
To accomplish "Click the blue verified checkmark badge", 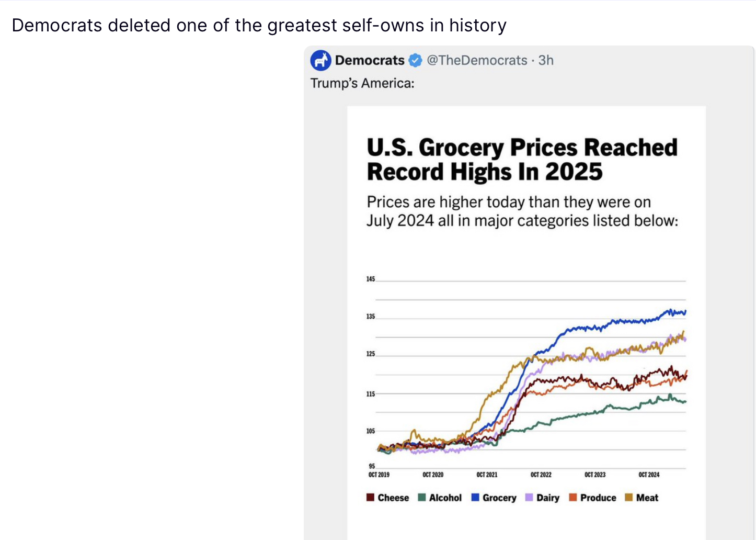I will coord(415,61).
